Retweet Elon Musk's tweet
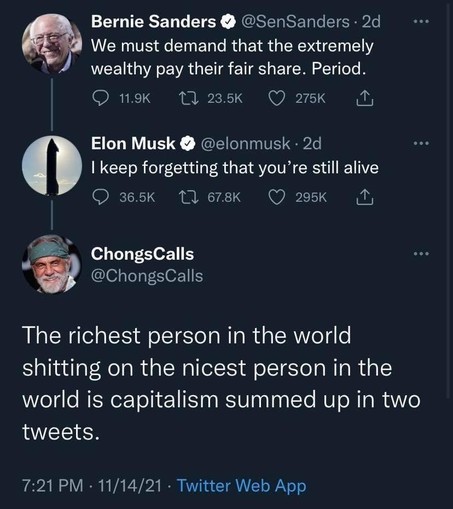This screenshot has height=509, width=453. point(189,197)
